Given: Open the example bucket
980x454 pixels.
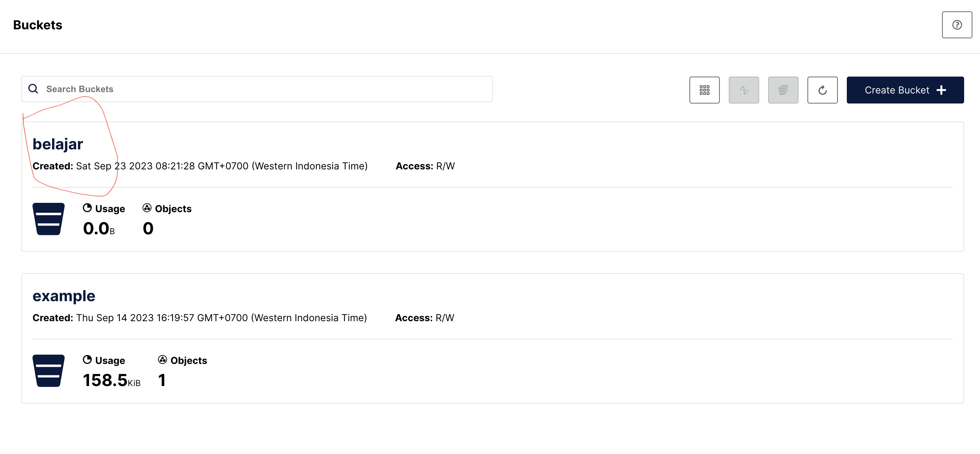Looking at the screenshot, I should (64, 296).
